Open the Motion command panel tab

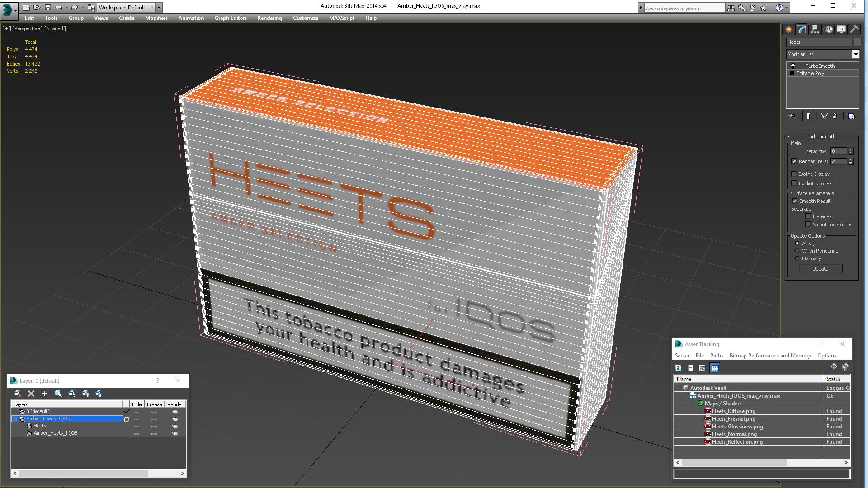(x=829, y=29)
